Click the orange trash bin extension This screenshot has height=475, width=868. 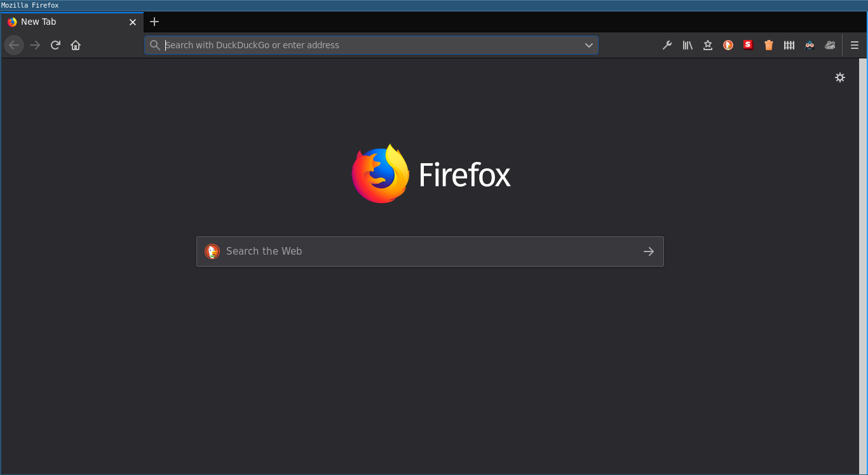point(769,45)
